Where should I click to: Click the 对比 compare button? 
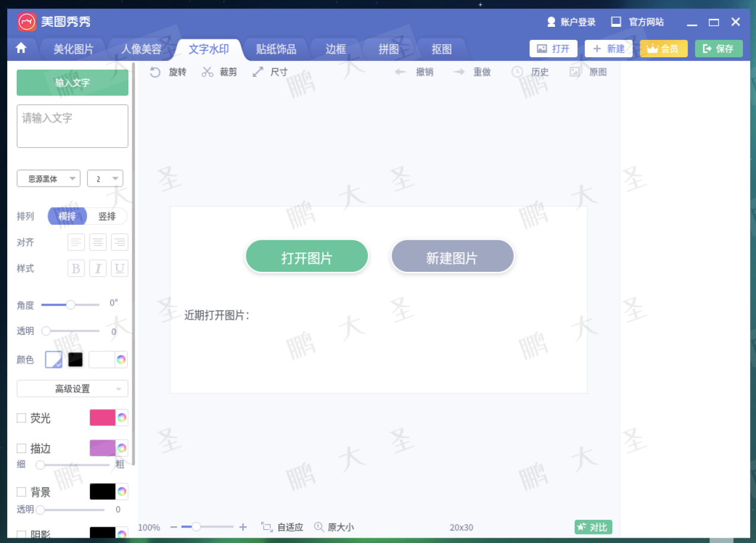click(x=593, y=527)
